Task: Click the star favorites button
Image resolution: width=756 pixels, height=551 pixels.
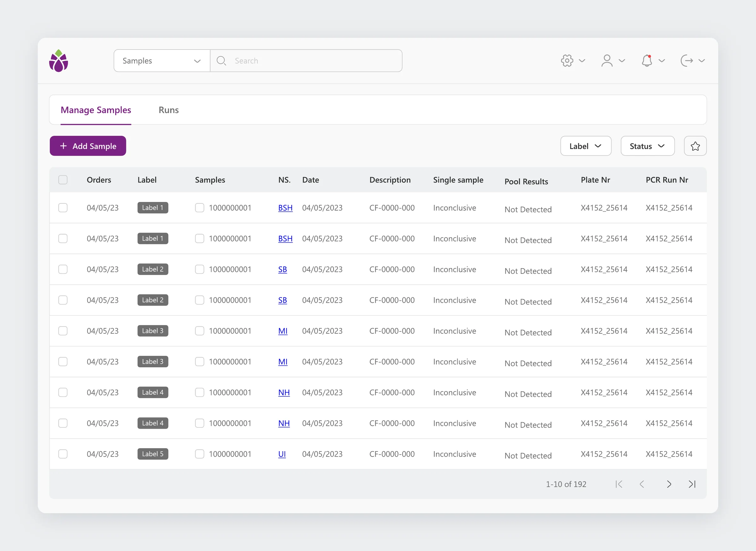Action: tap(695, 146)
